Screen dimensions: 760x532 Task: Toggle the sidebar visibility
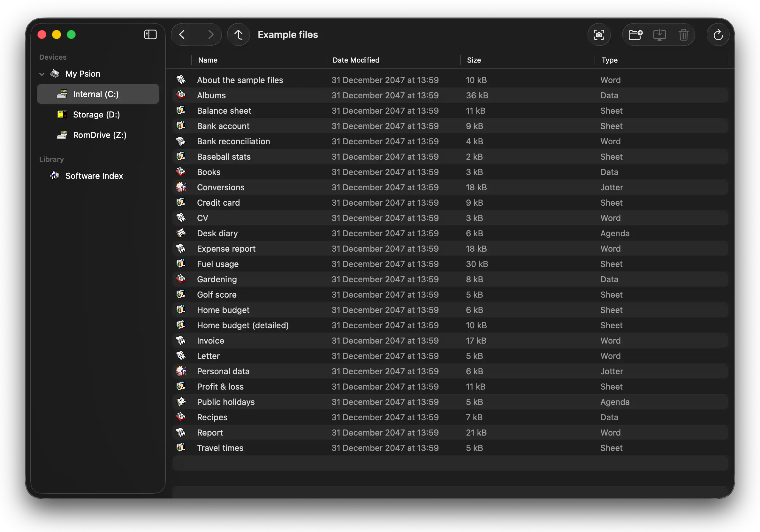[x=150, y=35]
